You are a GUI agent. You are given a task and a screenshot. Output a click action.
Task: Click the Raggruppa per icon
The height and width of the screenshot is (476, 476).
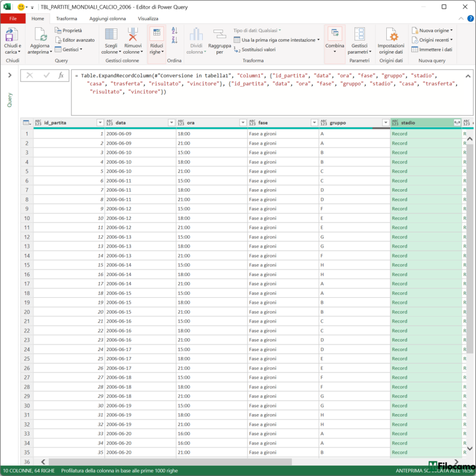pos(219,34)
